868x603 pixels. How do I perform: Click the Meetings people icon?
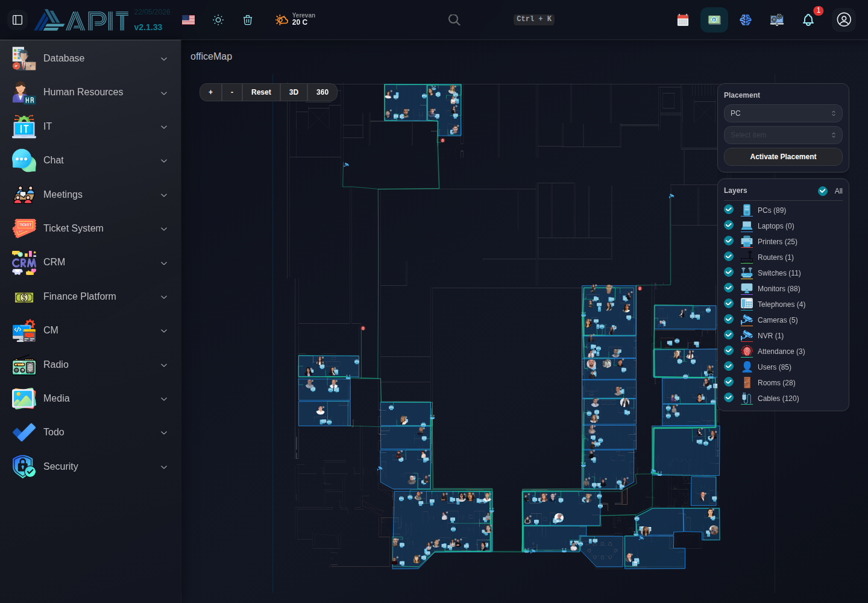point(24,194)
